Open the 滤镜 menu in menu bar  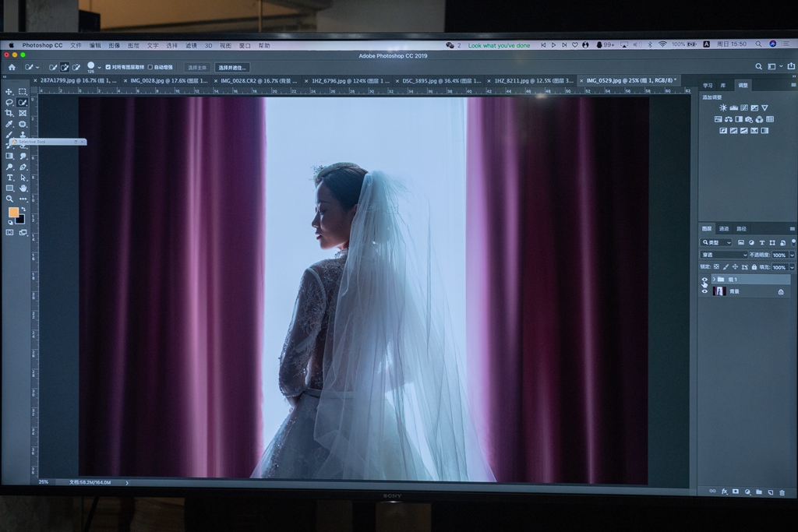pos(191,45)
